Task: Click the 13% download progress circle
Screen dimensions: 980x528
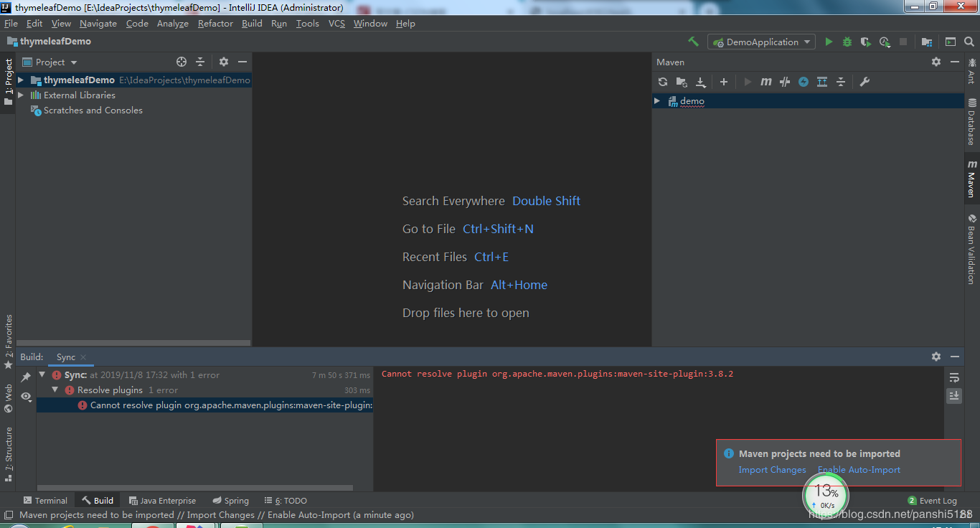Action: point(825,495)
